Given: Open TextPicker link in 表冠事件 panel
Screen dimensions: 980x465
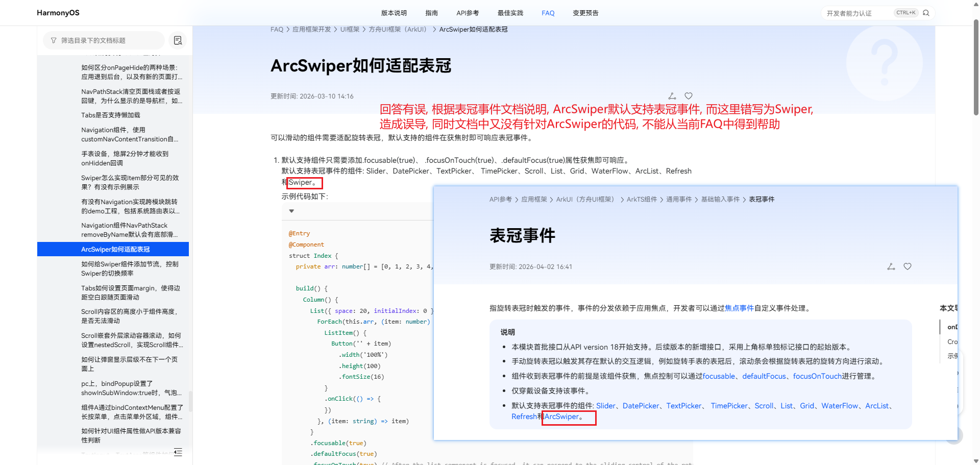Looking at the screenshot, I should tap(684, 406).
